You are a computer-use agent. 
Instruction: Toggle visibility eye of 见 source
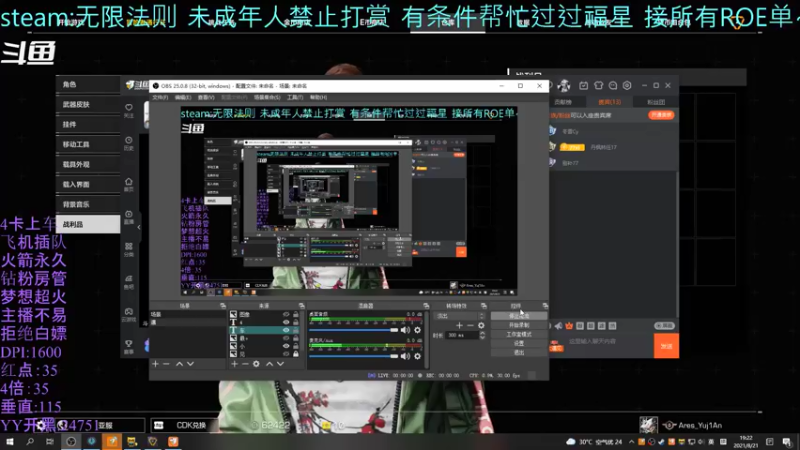point(286,354)
